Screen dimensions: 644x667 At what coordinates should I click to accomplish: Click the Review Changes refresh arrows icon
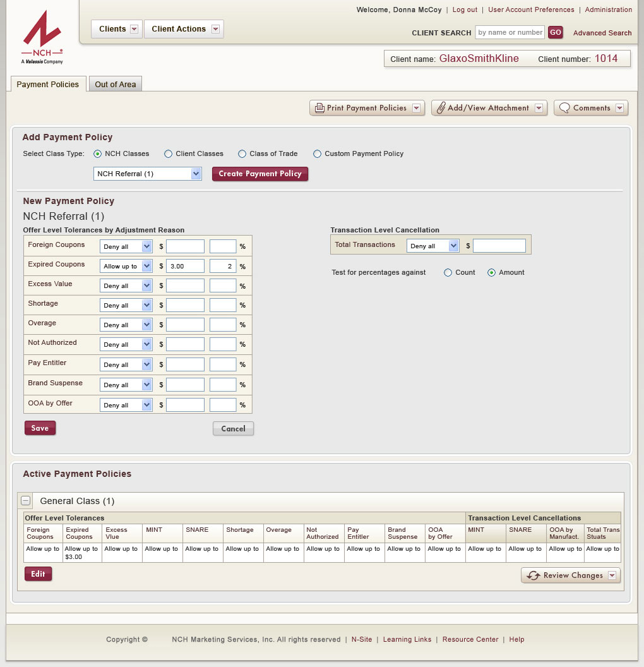(x=534, y=575)
